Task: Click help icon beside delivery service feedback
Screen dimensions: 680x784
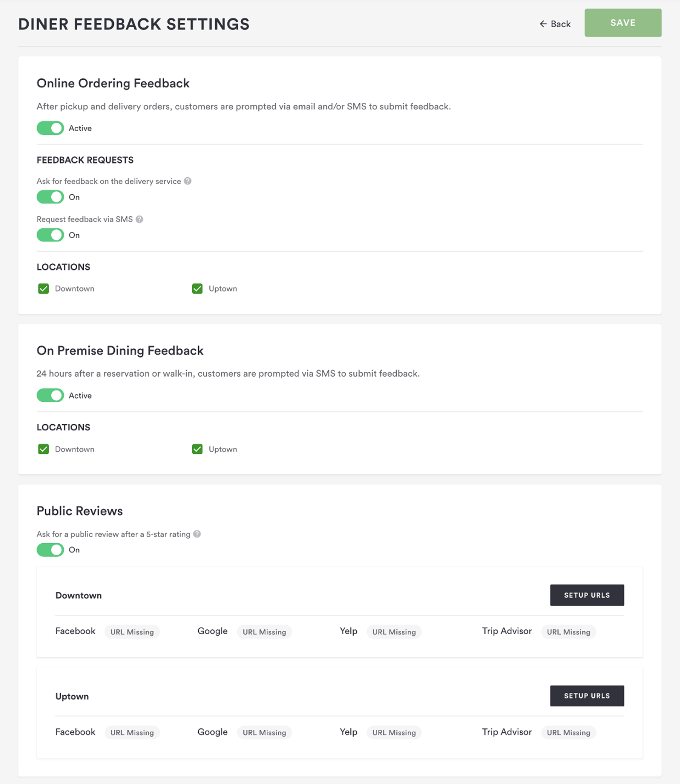Action: [x=187, y=181]
